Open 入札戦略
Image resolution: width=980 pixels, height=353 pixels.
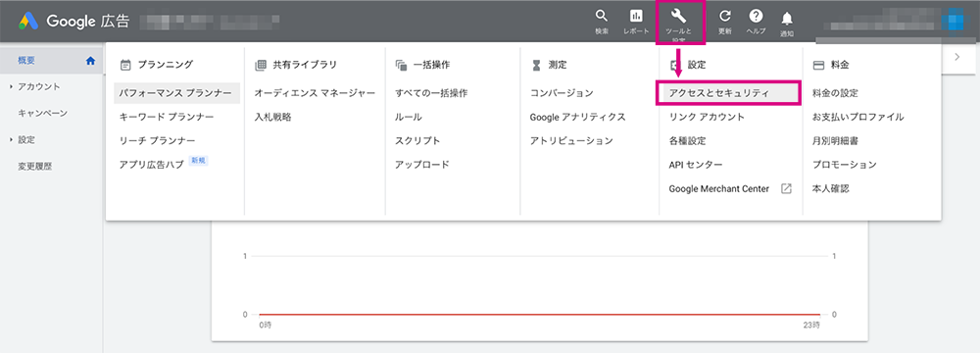272,117
